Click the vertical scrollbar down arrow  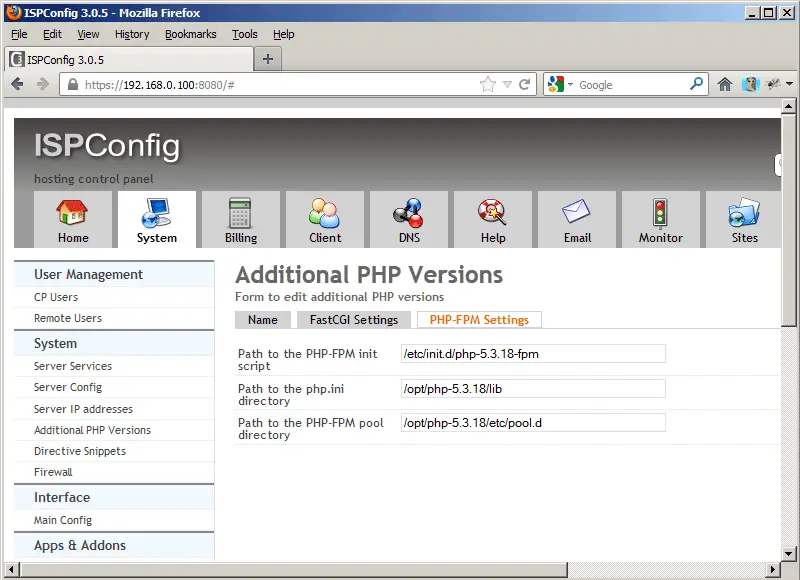click(x=788, y=553)
